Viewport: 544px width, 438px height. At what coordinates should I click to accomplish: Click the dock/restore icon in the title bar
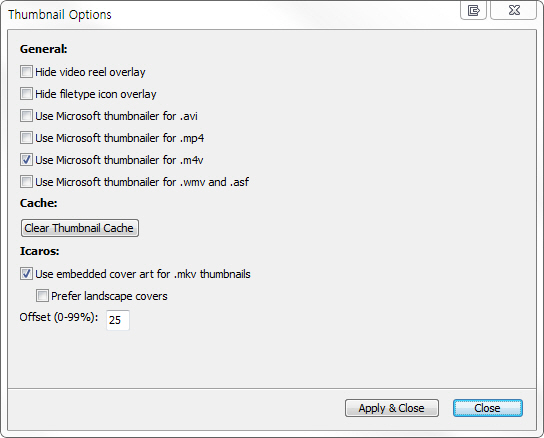click(x=473, y=10)
